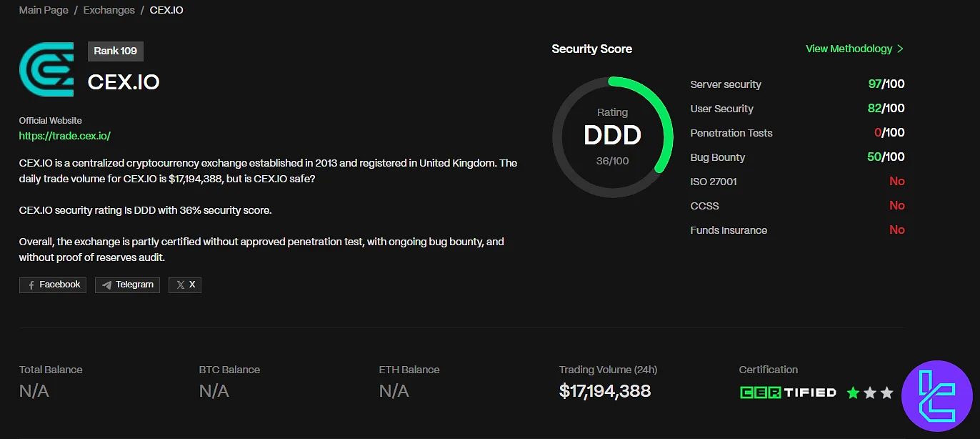Click the CEX.IO teal logo

pos(46,69)
